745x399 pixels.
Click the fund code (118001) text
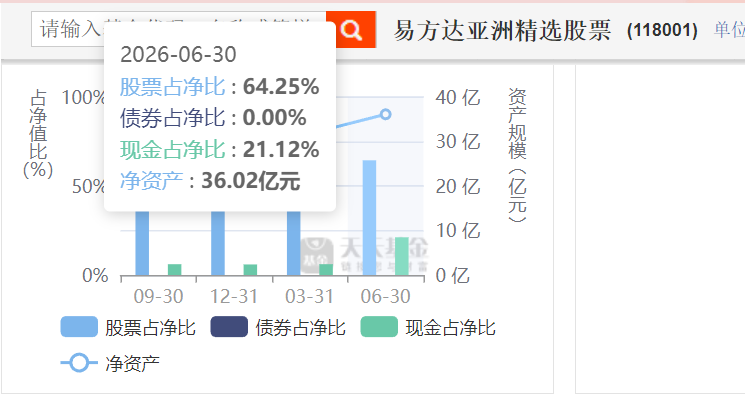click(662, 30)
